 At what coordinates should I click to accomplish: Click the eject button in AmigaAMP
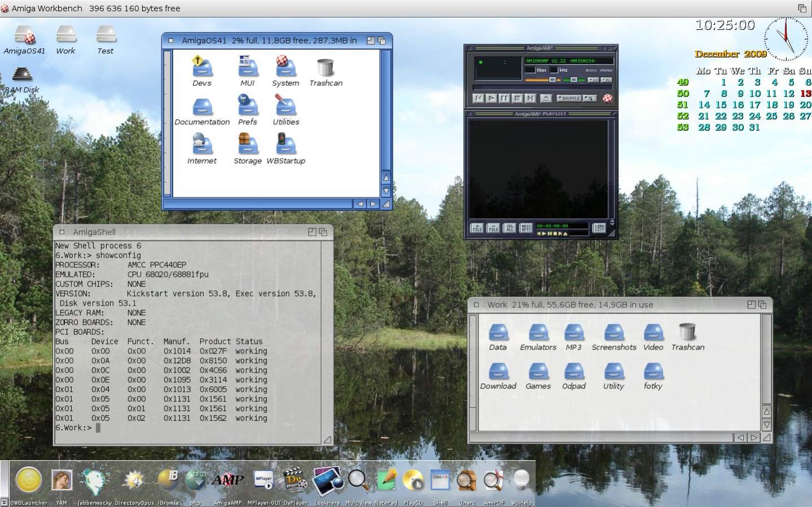click(546, 98)
